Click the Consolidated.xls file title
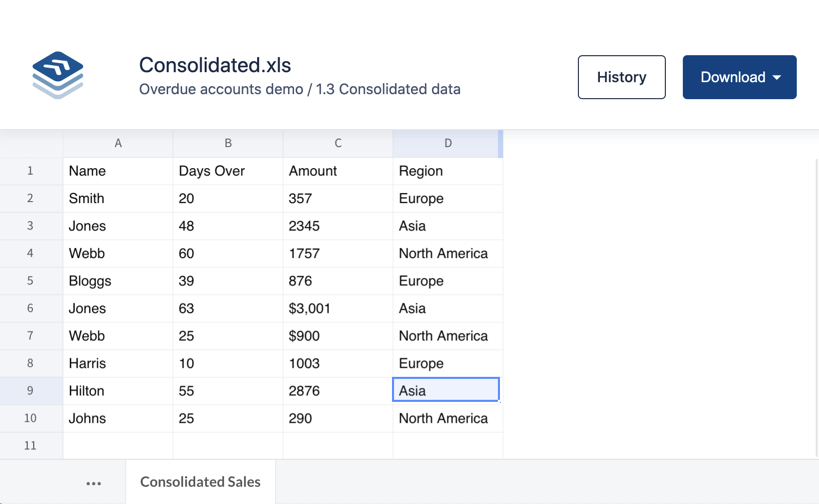The image size is (819, 504). [x=215, y=65]
